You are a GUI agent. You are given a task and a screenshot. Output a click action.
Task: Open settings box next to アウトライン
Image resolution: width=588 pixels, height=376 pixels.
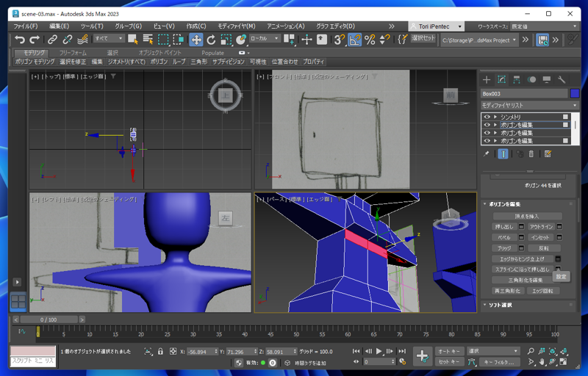(x=559, y=227)
